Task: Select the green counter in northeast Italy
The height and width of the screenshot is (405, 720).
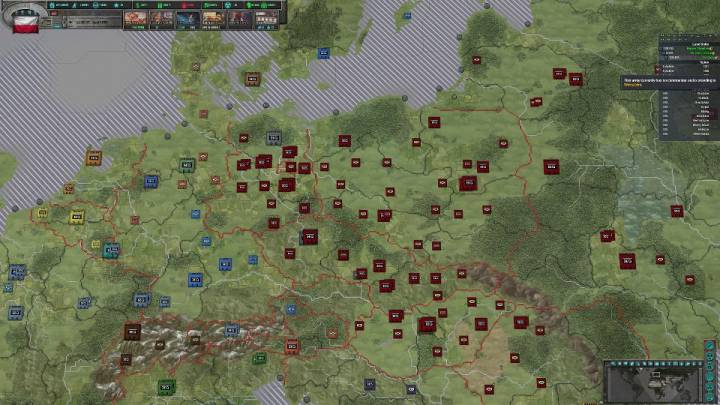Action: click(259, 358)
